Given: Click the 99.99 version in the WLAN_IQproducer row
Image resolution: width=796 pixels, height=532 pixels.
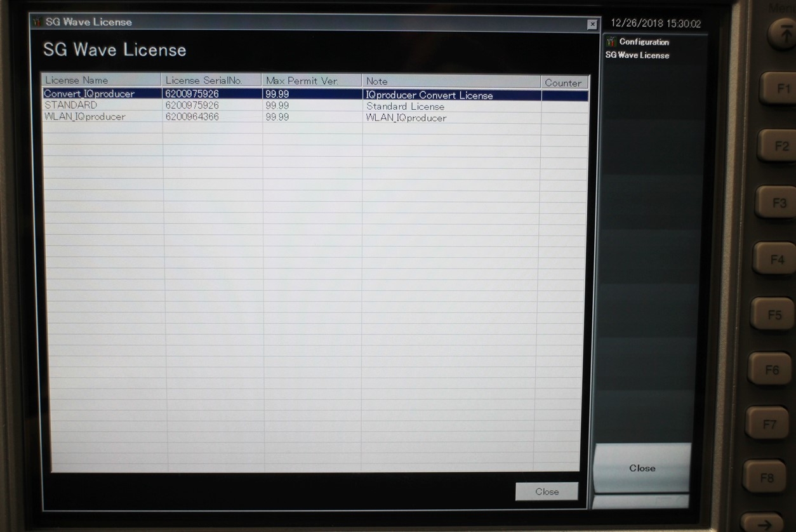Looking at the screenshot, I should click(277, 117).
